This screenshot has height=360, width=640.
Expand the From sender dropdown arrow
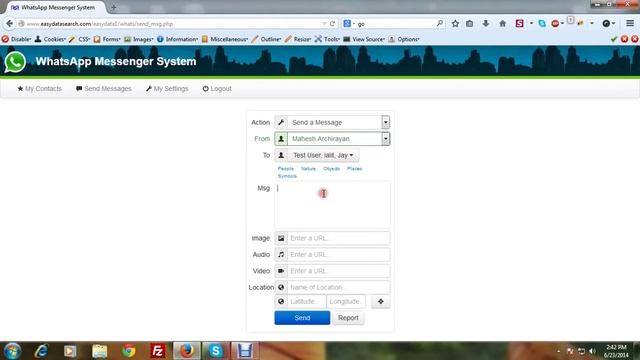pos(386,139)
